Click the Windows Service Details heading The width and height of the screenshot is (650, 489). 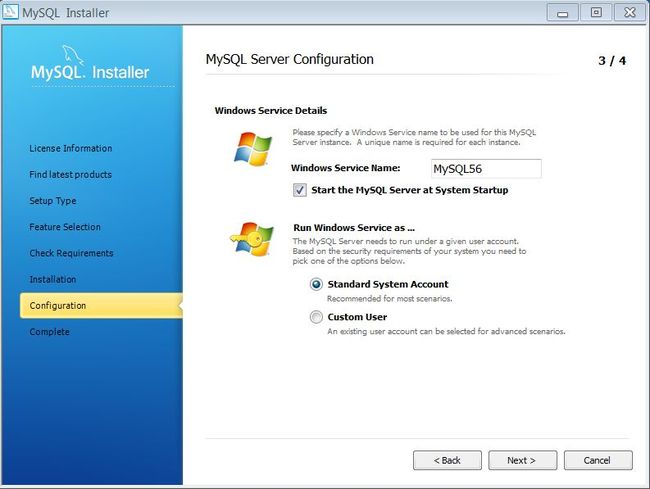coord(271,111)
